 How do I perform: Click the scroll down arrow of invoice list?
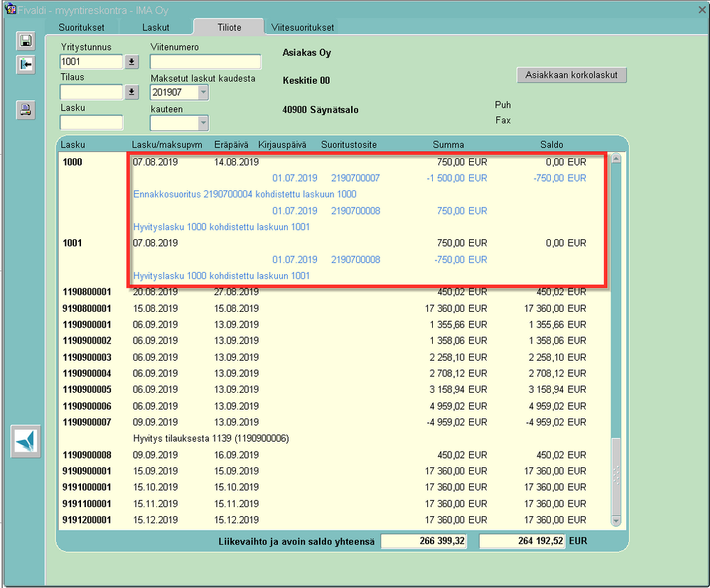[x=616, y=521]
